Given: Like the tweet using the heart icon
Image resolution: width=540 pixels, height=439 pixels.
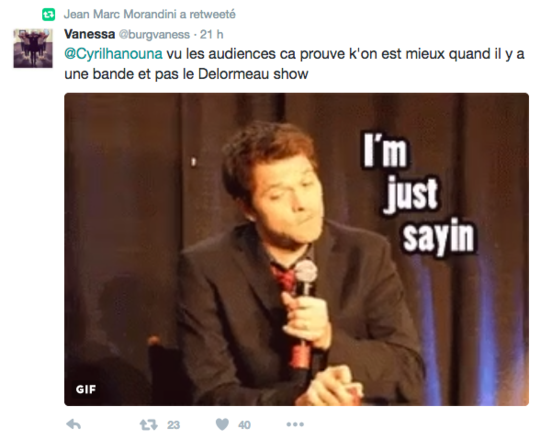Looking at the screenshot, I should pyautogui.click(x=222, y=425).
